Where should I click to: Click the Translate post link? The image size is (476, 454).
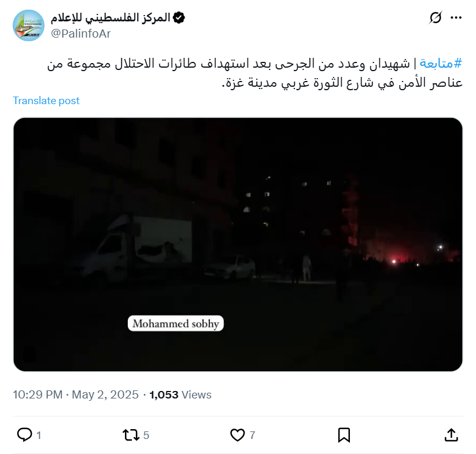click(46, 101)
